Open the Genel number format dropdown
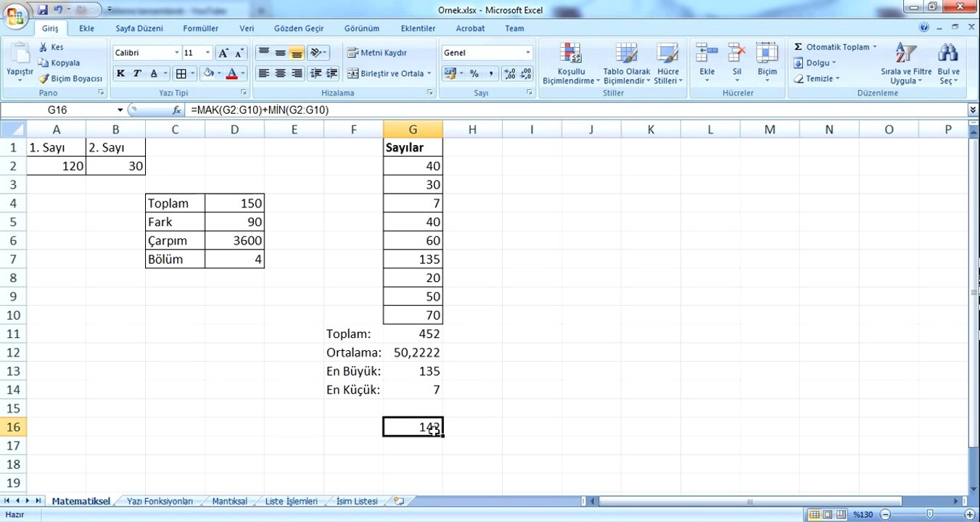 coord(528,53)
